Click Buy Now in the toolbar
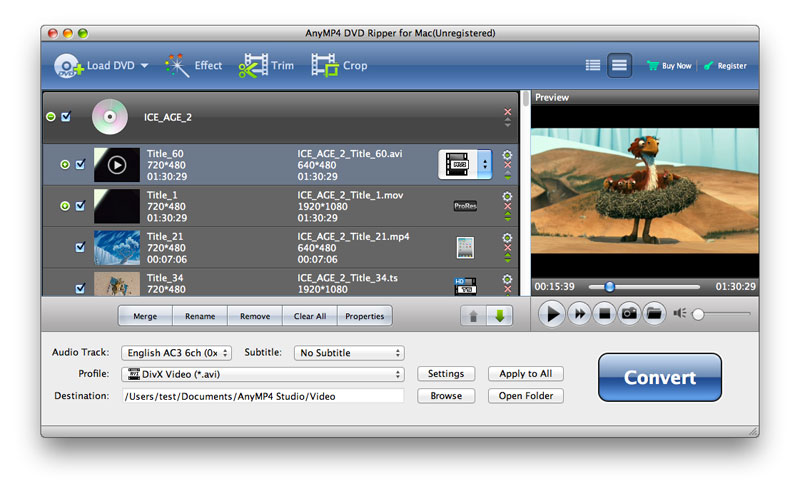Image resolution: width=800 pixels, height=494 pixels. (x=669, y=66)
